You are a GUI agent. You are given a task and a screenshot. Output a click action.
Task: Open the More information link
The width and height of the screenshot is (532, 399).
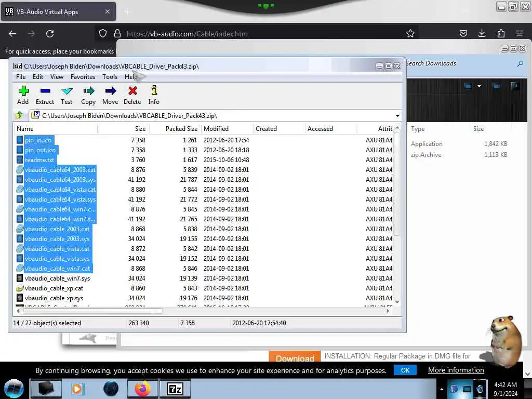pyautogui.click(x=456, y=370)
